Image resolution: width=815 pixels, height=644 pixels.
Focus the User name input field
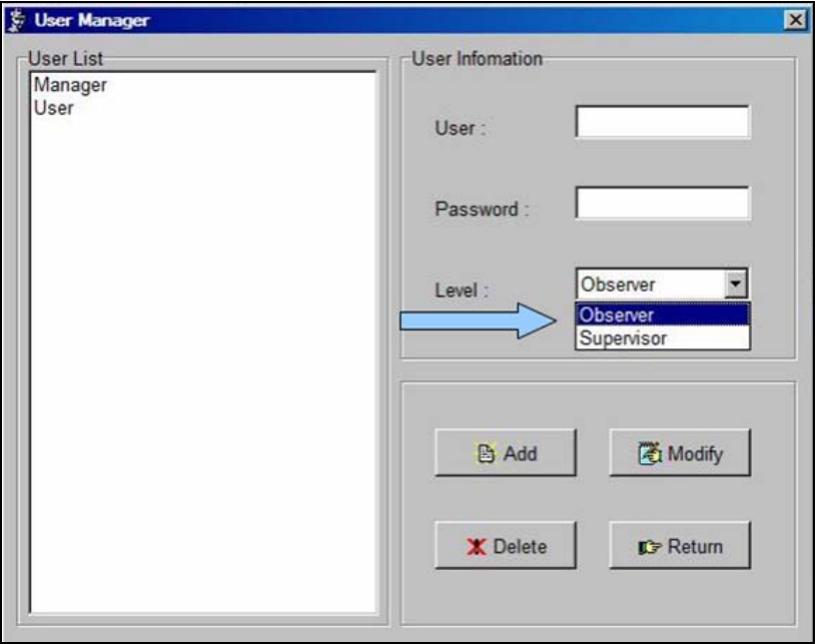pyautogui.click(x=663, y=122)
